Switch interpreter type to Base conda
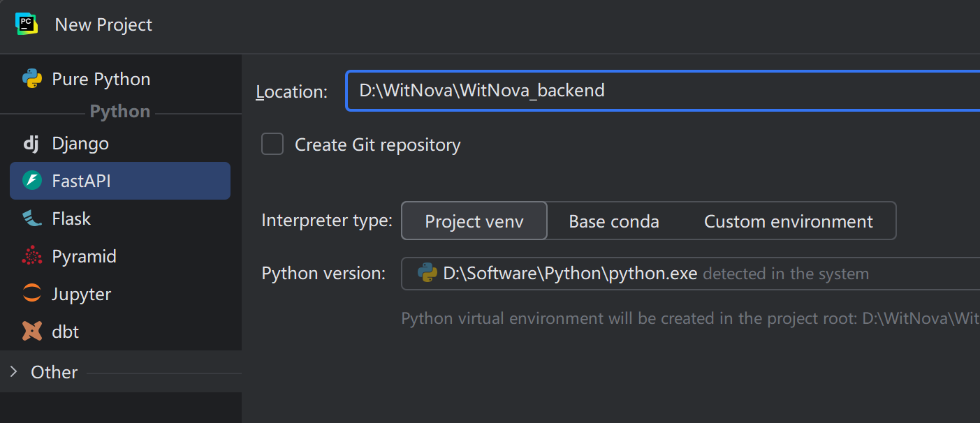 pos(614,221)
